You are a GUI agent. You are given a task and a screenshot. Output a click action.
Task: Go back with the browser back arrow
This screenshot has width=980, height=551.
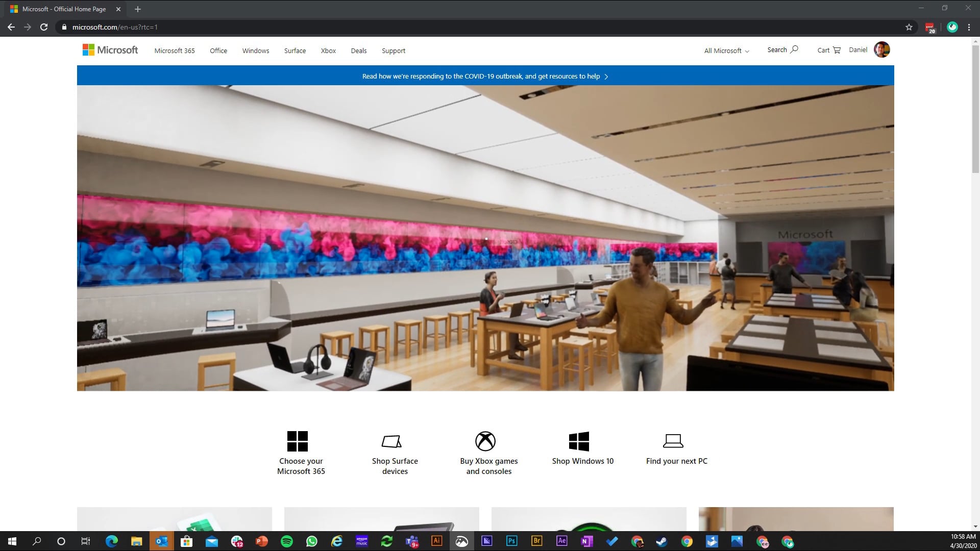11,27
